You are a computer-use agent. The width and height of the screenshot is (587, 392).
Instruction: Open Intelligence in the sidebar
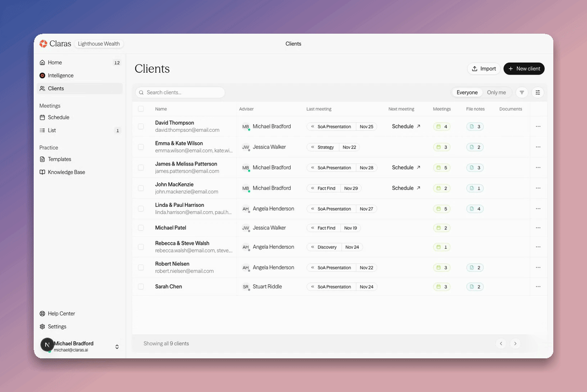pyautogui.click(x=80, y=76)
